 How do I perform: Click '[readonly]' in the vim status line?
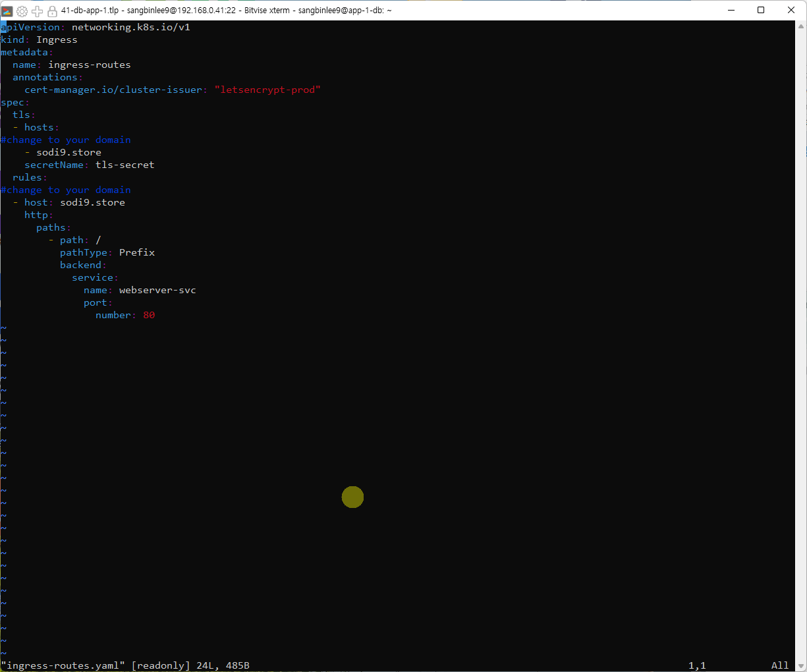click(161, 665)
